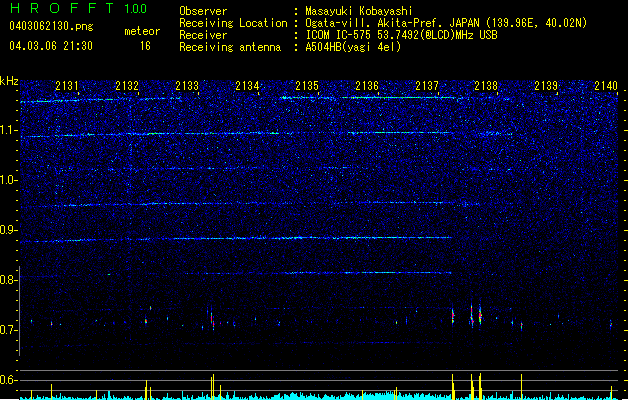Click the 2135 time marker
Image resolution: width=629 pixels, height=400 pixels.
click(x=307, y=86)
